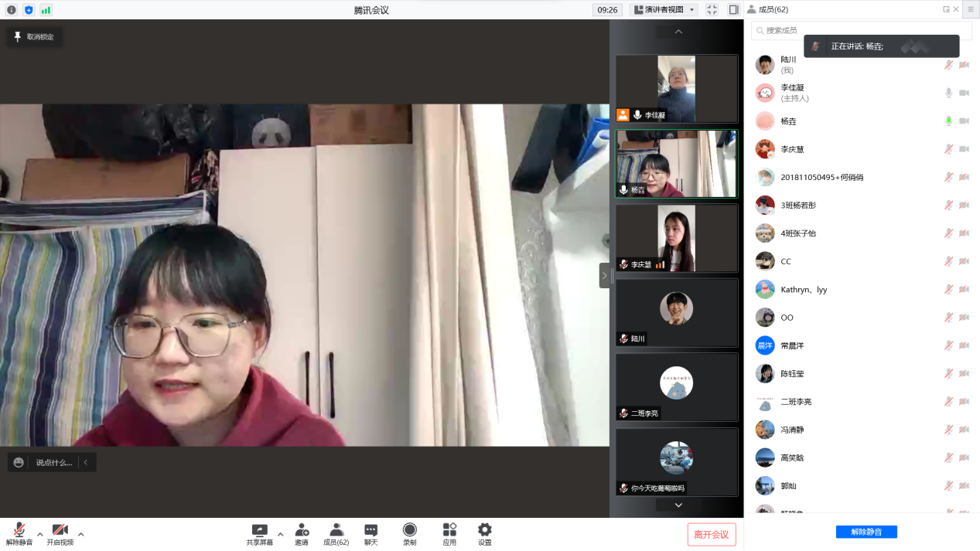The width and height of the screenshot is (980, 551).
Task: Toggle the microphone icon in the bottom toolbar
Action: 19,534
